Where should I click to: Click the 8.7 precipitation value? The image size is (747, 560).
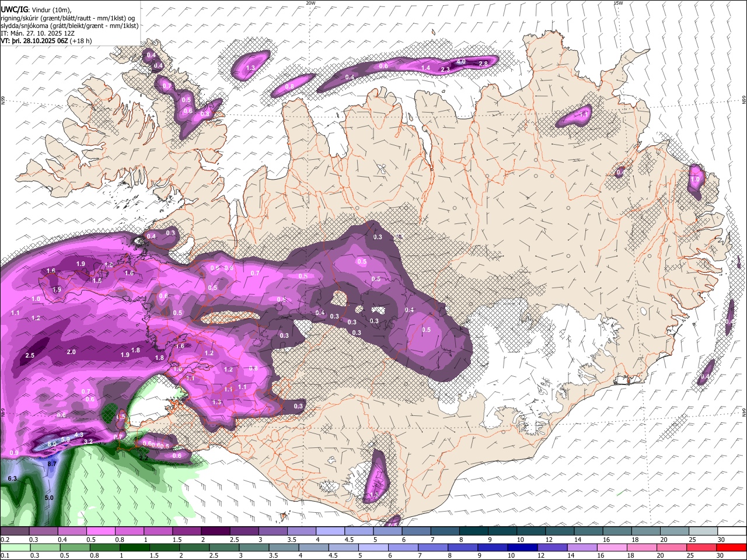(52, 464)
